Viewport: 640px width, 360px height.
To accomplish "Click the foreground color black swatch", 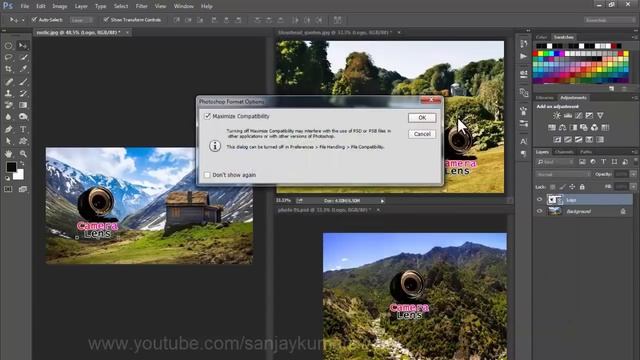I will (11, 167).
